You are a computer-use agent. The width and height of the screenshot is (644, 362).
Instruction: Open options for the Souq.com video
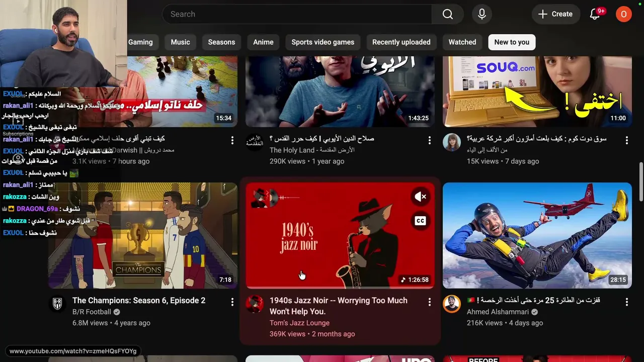pos(626,140)
